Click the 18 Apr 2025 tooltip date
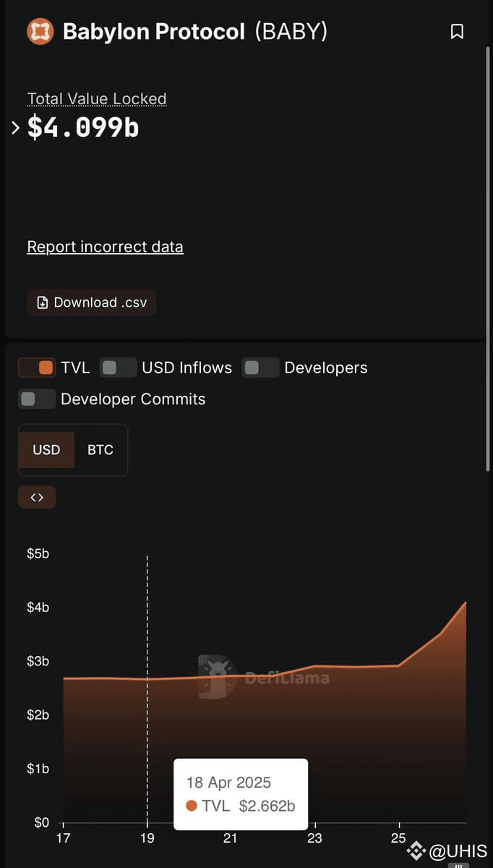 click(x=228, y=783)
